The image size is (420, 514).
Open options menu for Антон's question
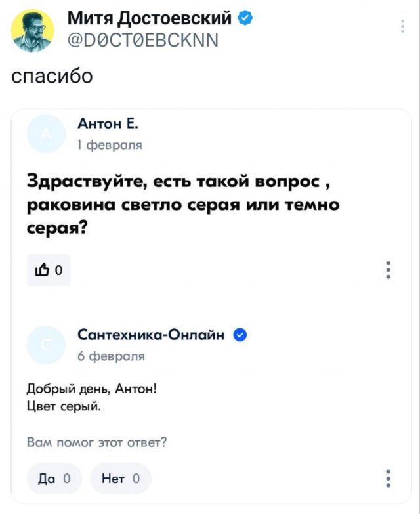[389, 270]
